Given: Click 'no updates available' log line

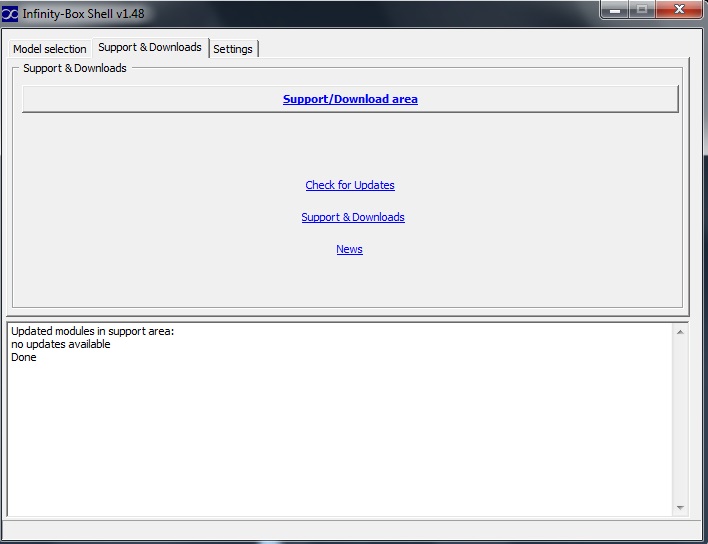Looking at the screenshot, I should click(x=61, y=344).
